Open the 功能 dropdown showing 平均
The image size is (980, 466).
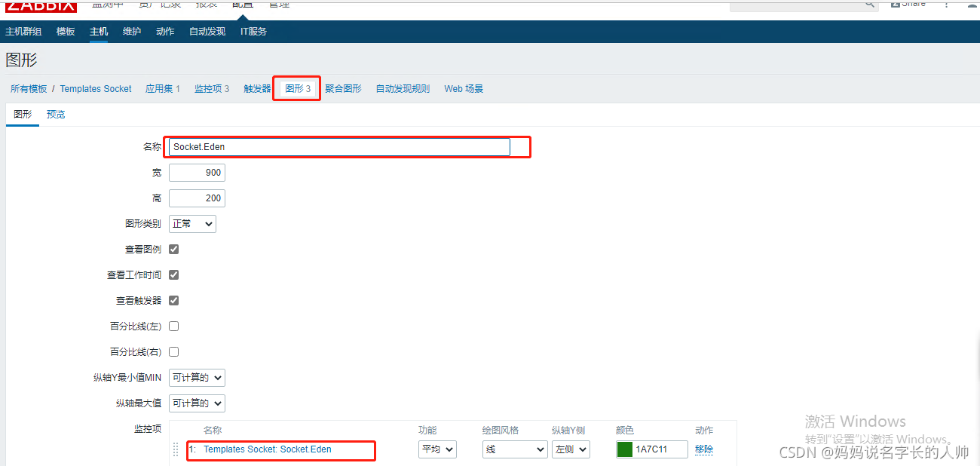437,449
